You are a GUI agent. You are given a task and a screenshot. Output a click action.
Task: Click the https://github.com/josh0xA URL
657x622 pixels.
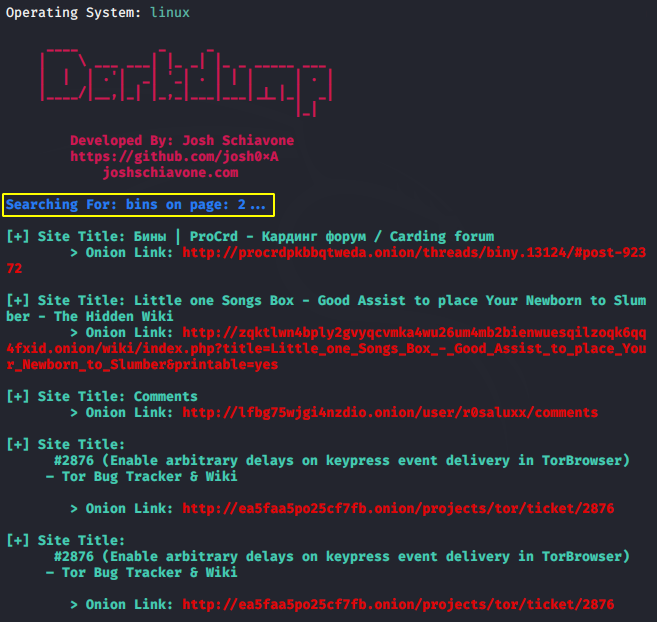(174, 157)
